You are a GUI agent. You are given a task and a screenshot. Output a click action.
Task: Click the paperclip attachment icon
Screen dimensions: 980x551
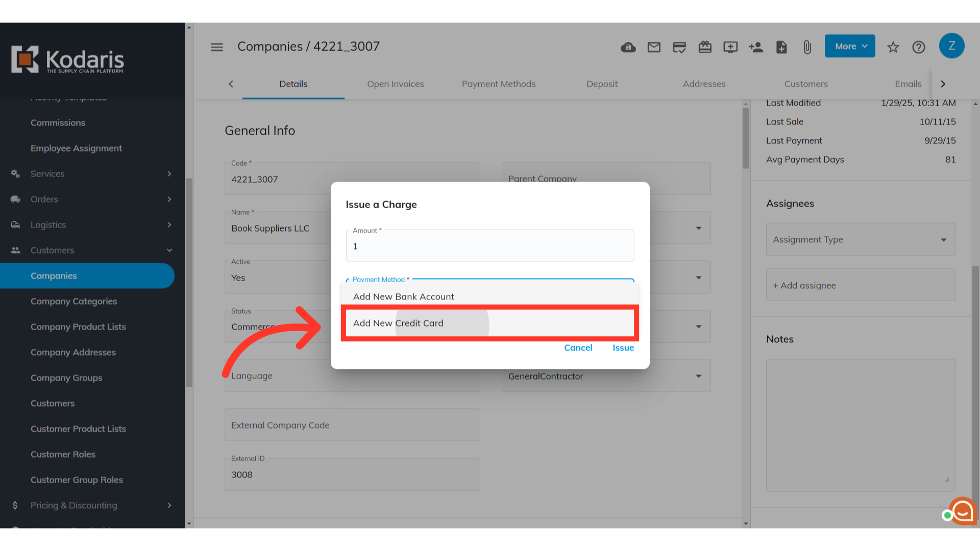(x=807, y=47)
